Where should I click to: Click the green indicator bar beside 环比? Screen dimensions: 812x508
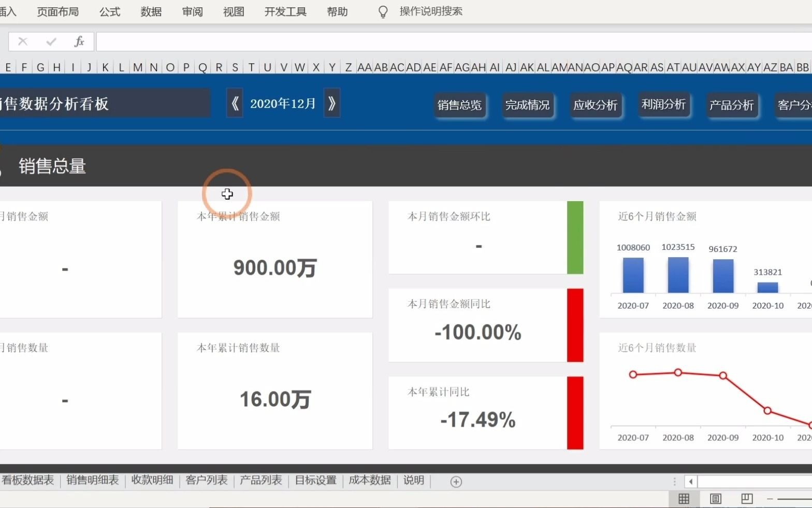(575, 237)
